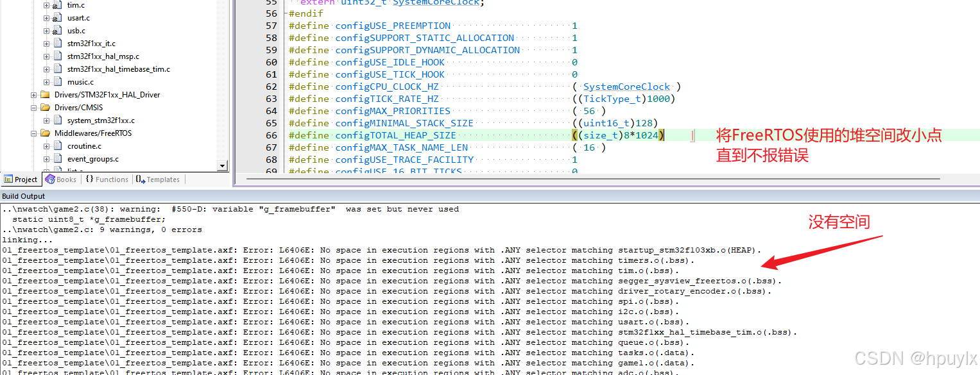Collapse the Drivers/CMSIS group
Viewport: 980px width, 375px height.
tap(33, 107)
